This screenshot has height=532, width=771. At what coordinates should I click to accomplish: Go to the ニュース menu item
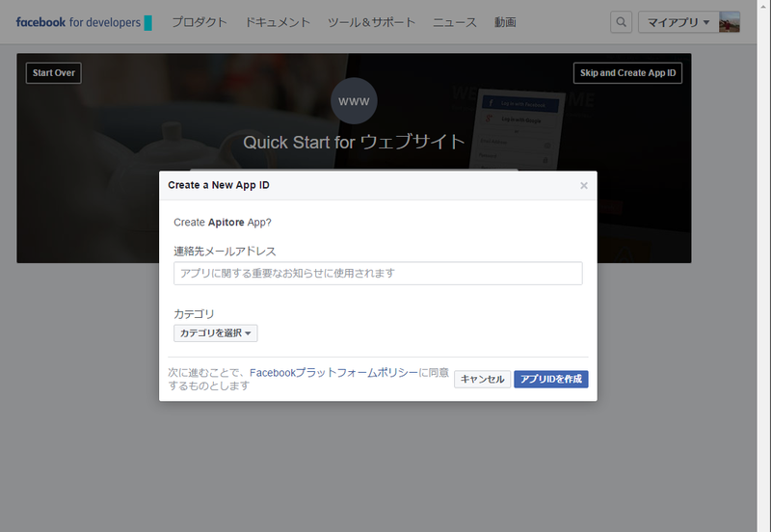tap(455, 22)
